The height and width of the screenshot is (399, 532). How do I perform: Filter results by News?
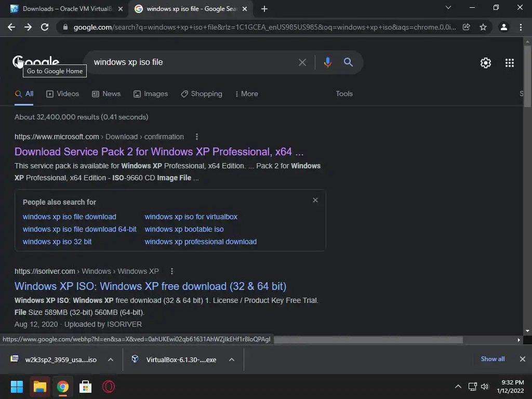[106, 94]
